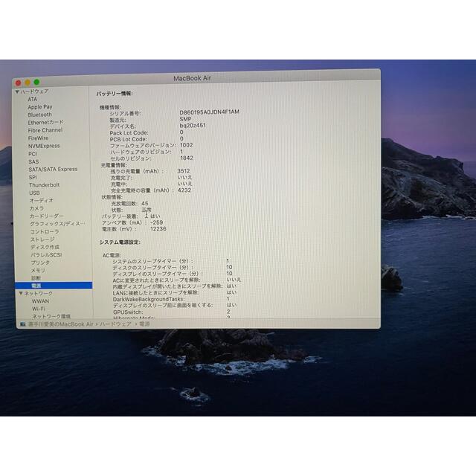Viewport: 476px width, 476px height.
Task: Open ストレージ sidebar entry
Action: (x=42, y=239)
